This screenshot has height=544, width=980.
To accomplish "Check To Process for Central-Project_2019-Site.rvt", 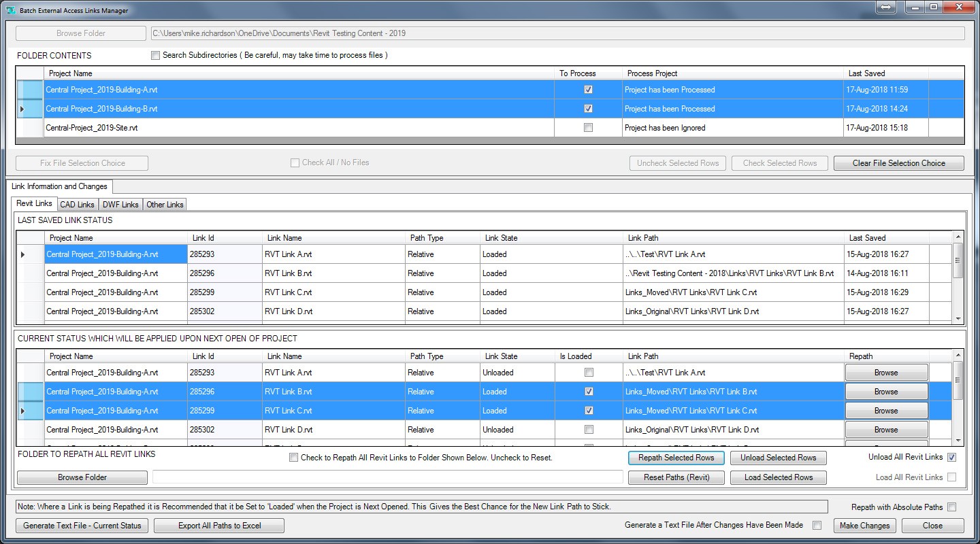I will [588, 128].
